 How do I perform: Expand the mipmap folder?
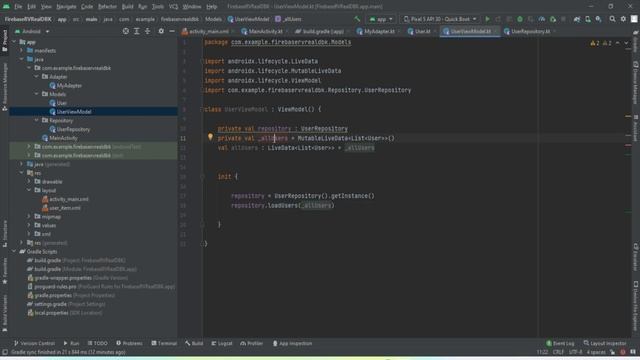pos(29,216)
